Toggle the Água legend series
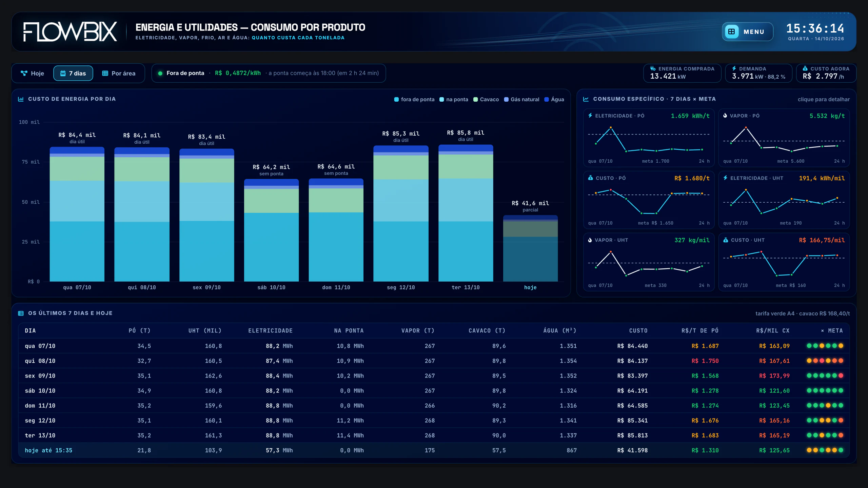This screenshot has height=488, width=868. point(554,99)
